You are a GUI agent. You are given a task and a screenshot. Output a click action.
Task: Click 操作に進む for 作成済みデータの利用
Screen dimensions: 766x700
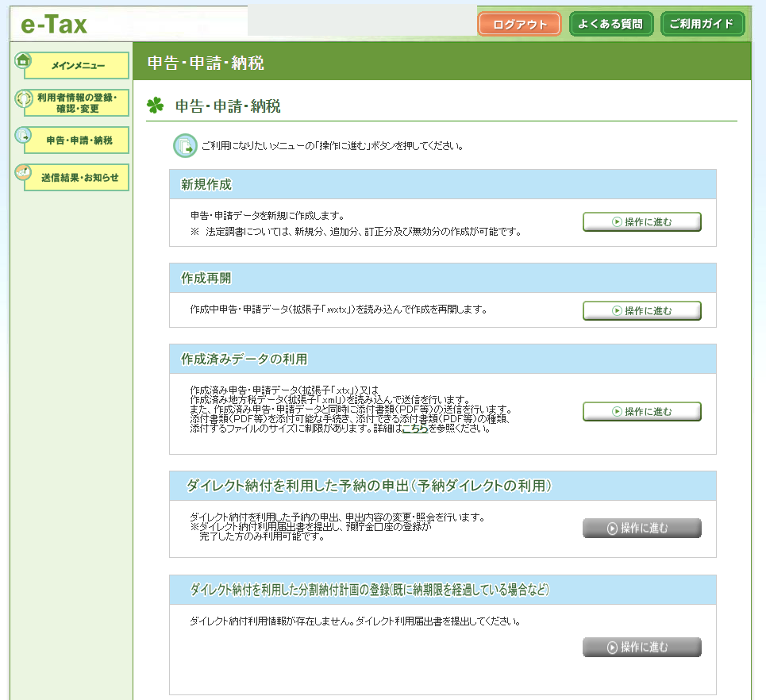pos(642,411)
